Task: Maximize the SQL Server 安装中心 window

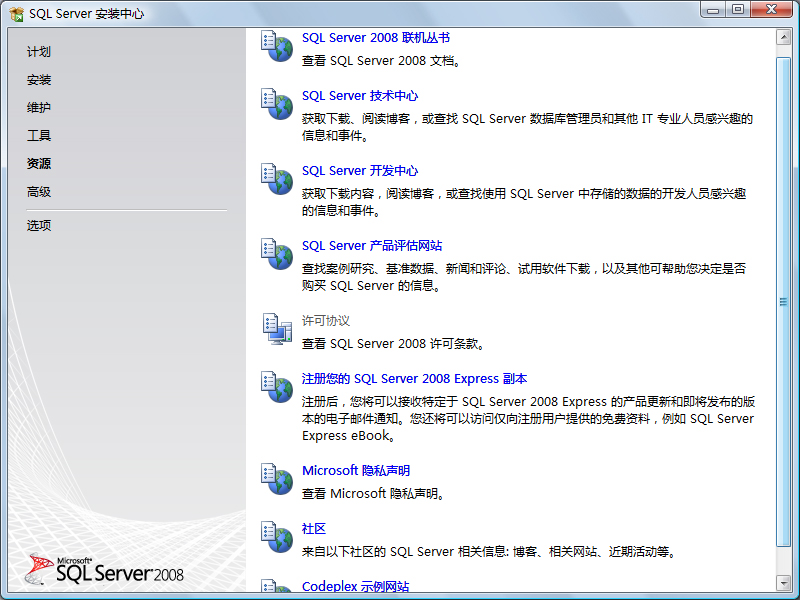Action: click(x=738, y=10)
